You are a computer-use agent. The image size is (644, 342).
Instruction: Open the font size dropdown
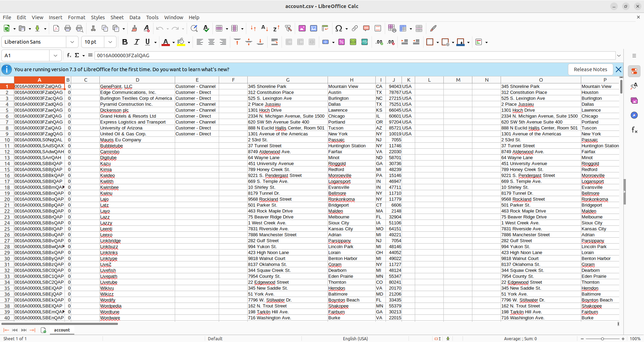pyautogui.click(x=110, y=42)
